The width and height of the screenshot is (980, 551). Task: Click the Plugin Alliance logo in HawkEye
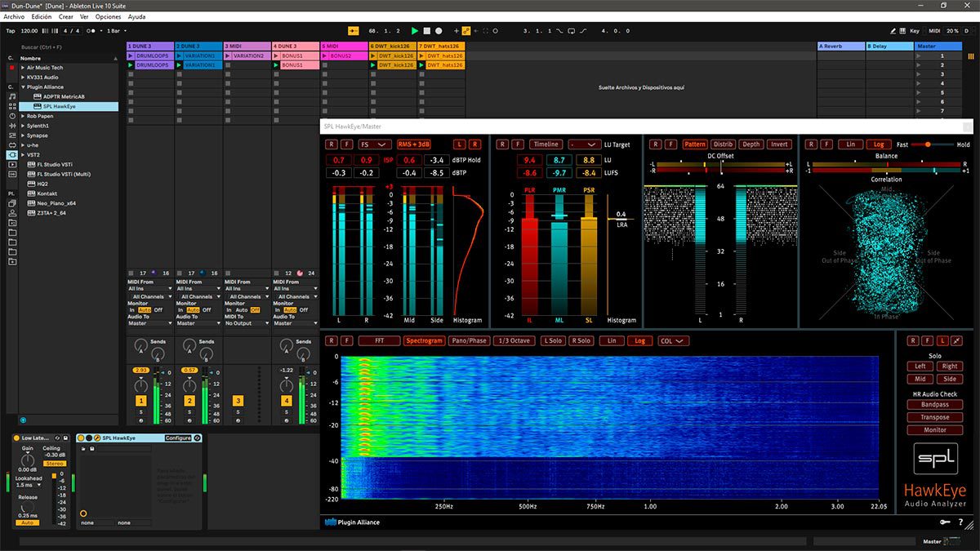(x=353, y=522)
